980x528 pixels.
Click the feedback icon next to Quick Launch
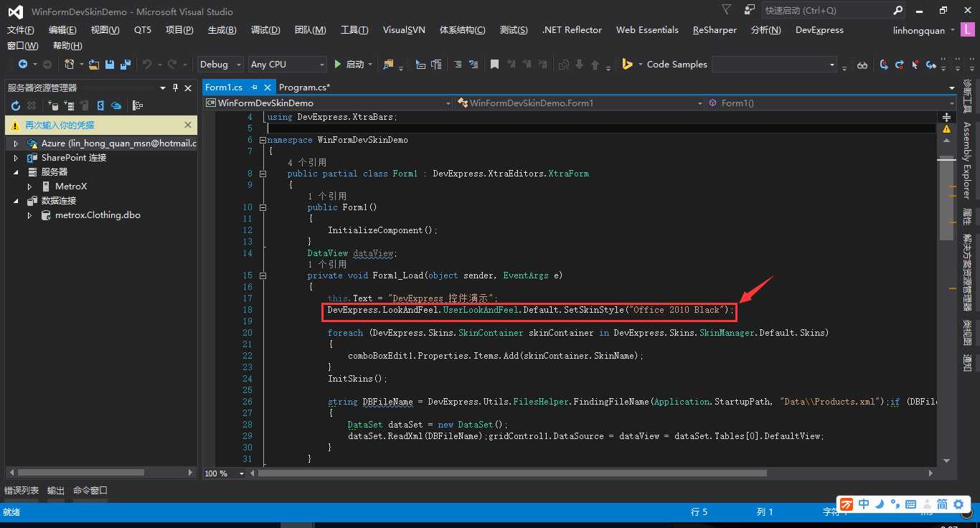point(749,10)
